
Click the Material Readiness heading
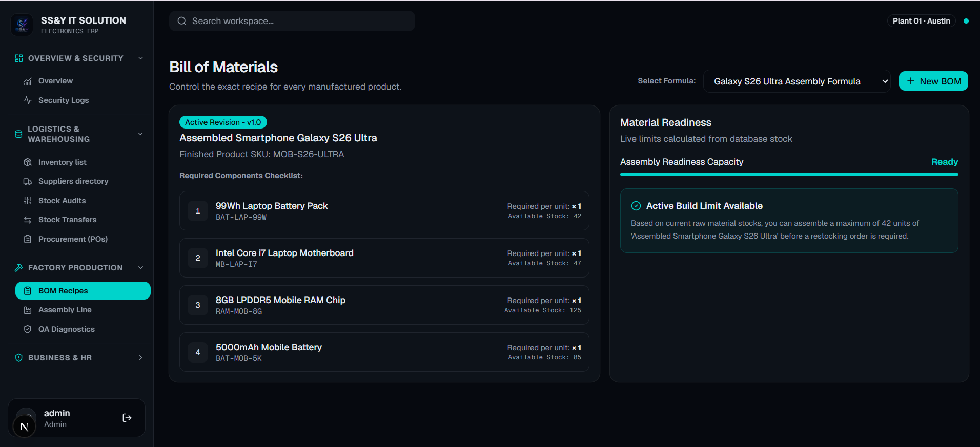click(x=666, y=122)
